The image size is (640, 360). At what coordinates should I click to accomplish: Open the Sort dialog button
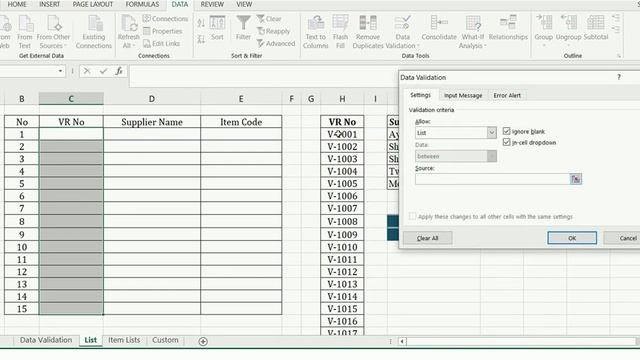(217, 28)
